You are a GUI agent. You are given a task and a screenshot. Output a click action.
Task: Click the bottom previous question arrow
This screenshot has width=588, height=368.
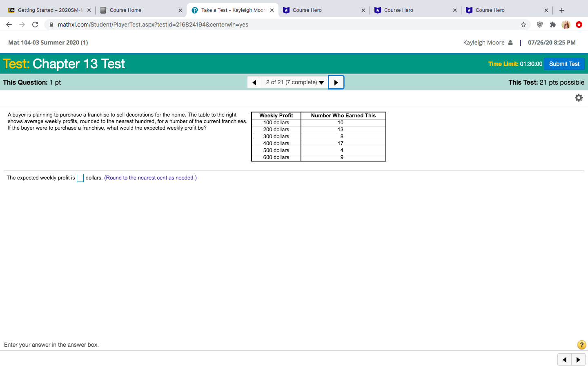(x=565, y=360)
